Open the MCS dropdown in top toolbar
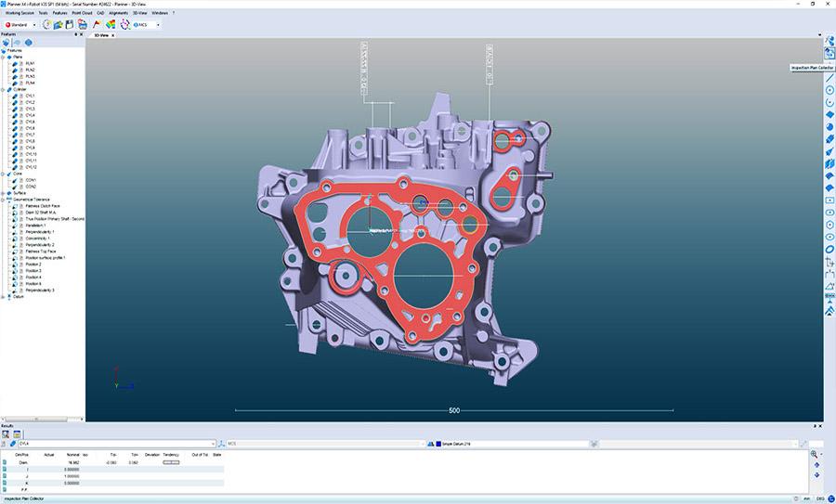Screen dimensions: 836x504 [158, 24]
